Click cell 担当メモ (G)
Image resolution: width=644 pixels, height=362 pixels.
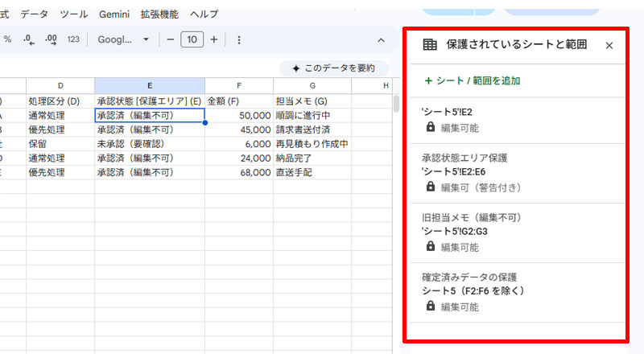point(312,101)
